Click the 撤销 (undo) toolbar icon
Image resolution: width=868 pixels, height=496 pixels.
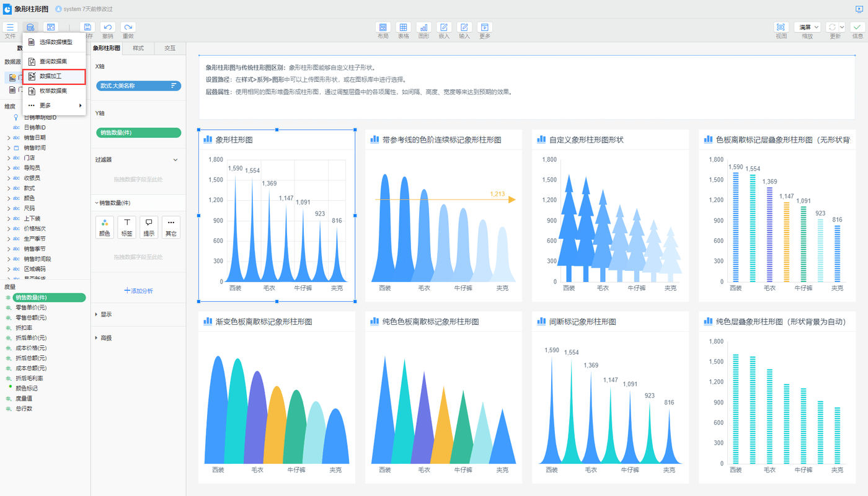pos(107,27)
